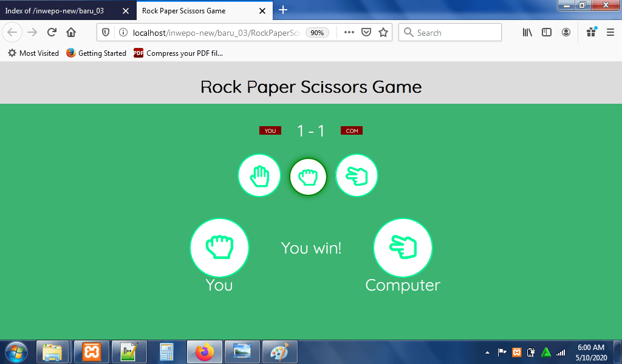
Task: Click the XAMPP icon in system tray
Action: [x=516, y=352]
